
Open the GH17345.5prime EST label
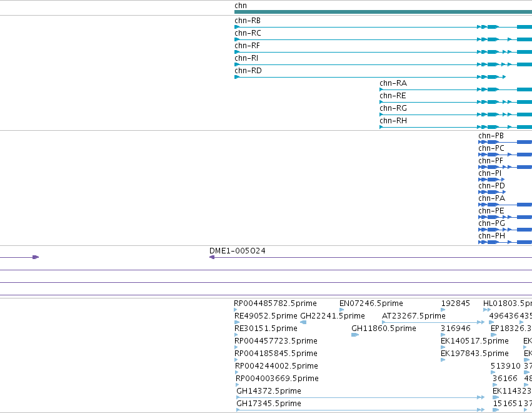coord(269,404)
